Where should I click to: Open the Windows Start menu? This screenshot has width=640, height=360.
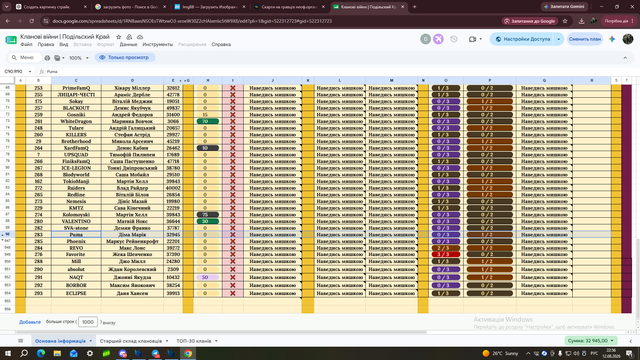click(7, 353)
